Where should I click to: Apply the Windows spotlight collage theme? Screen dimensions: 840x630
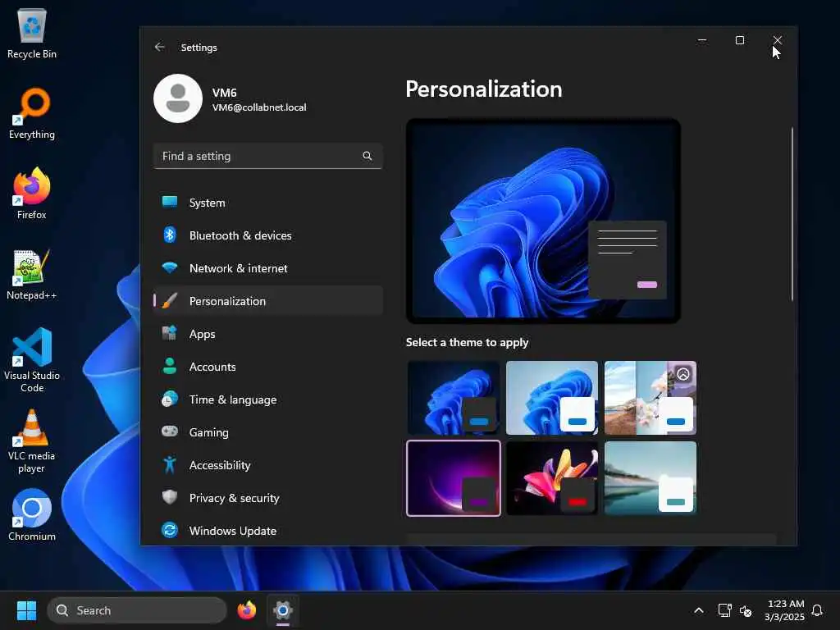point(651,398)
